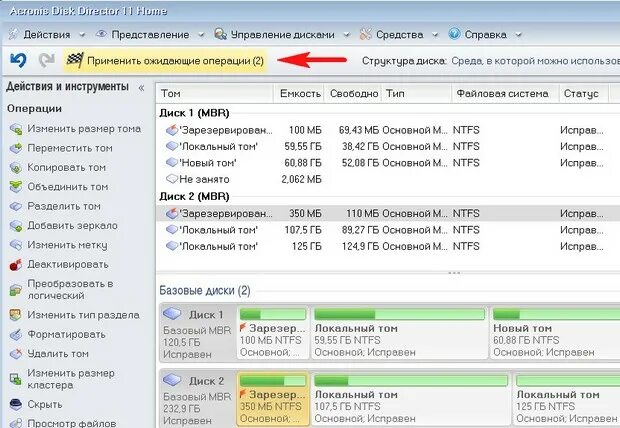Expand dropdown arrow next to Справка

point(518,35)
